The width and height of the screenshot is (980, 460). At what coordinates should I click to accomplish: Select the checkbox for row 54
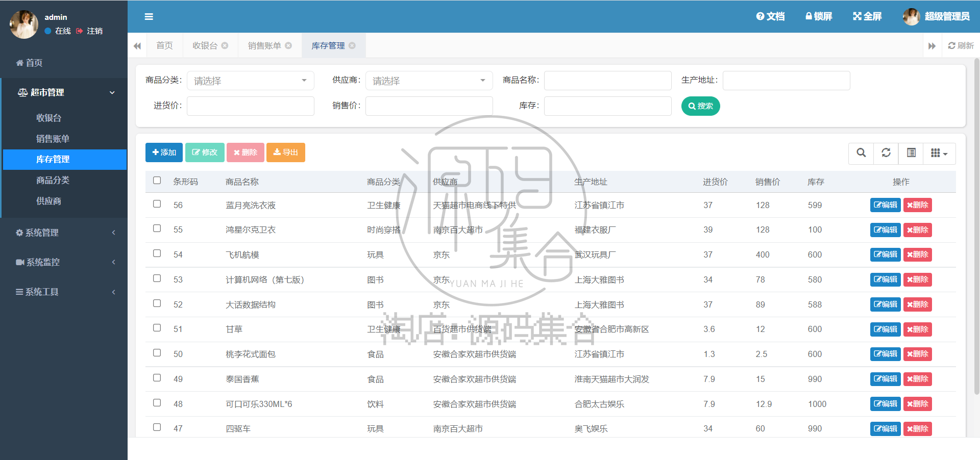coord(157,253)
